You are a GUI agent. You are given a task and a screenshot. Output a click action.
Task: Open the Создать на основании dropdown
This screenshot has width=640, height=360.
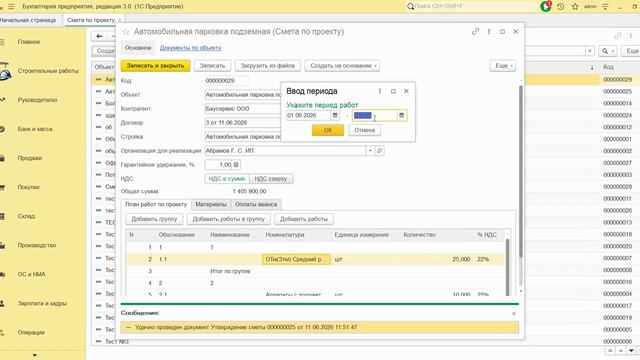[342, 66]
